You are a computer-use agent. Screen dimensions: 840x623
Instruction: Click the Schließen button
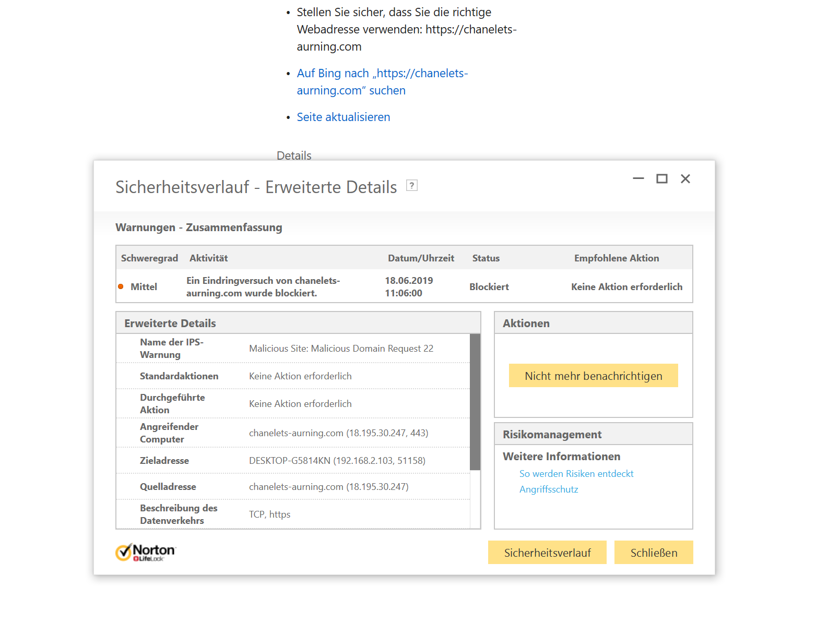click(x=654, y=553)
